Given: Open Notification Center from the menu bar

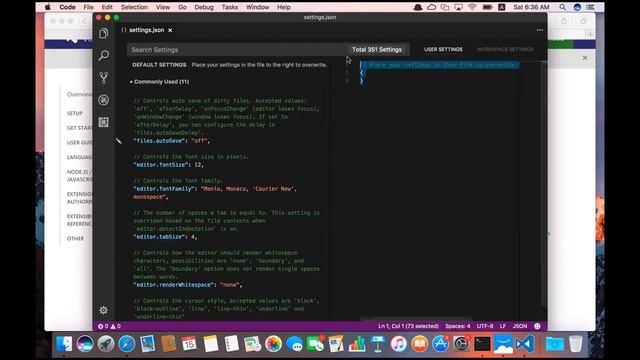Looking at the screenshot, I should click(590, 7).
